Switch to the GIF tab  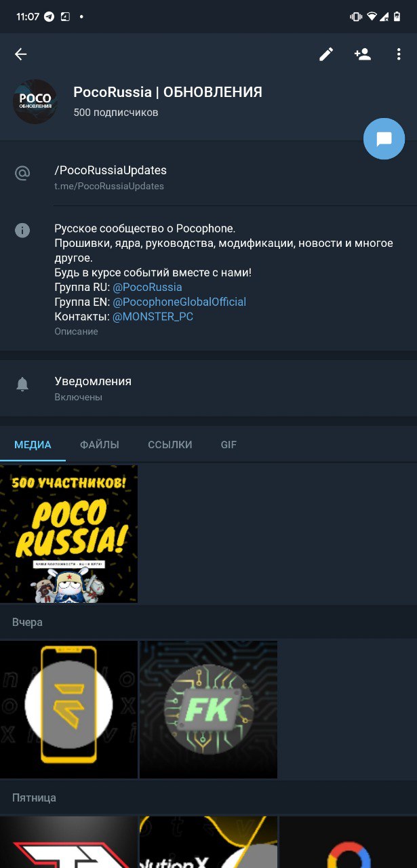coord(229,445)
